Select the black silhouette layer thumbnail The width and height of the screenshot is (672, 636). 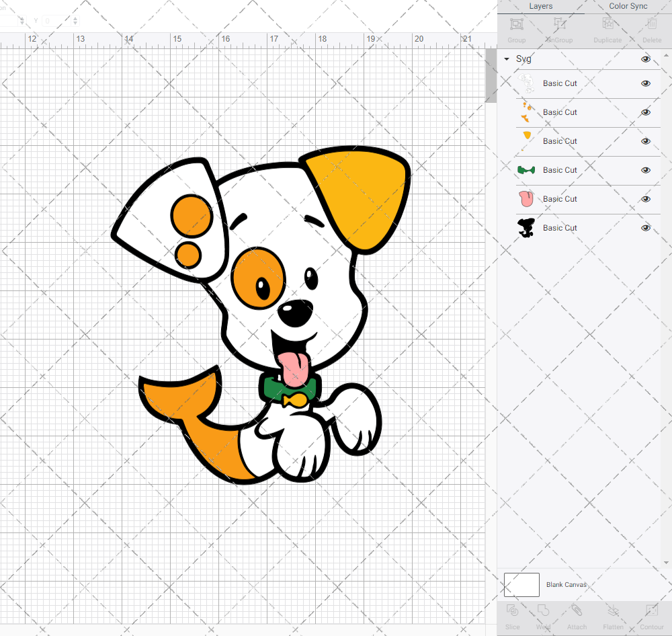pyautogui.click(x=526, y=228)
